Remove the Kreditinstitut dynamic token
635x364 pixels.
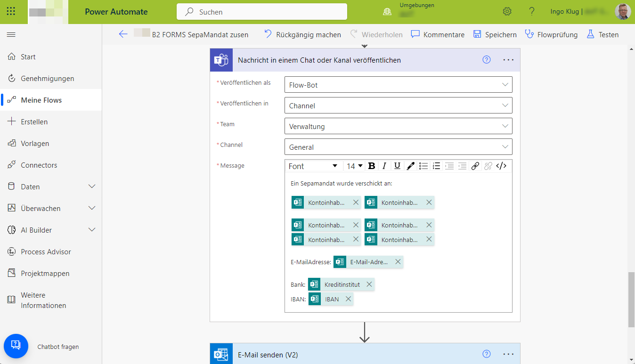[369, 284]
